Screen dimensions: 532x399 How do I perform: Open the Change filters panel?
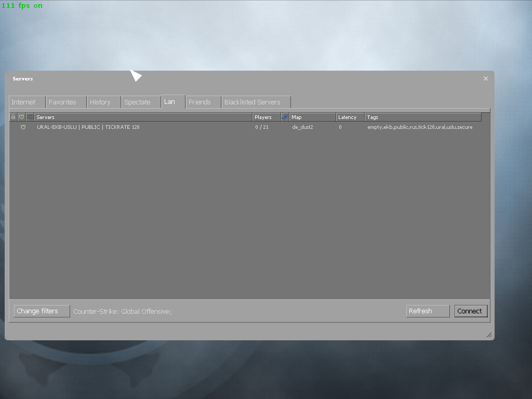coord(42,311)
